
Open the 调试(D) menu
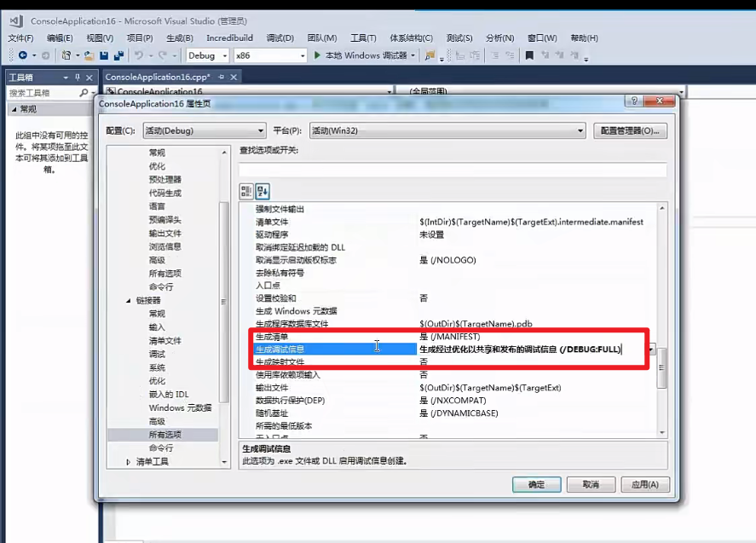click(280, 38)
